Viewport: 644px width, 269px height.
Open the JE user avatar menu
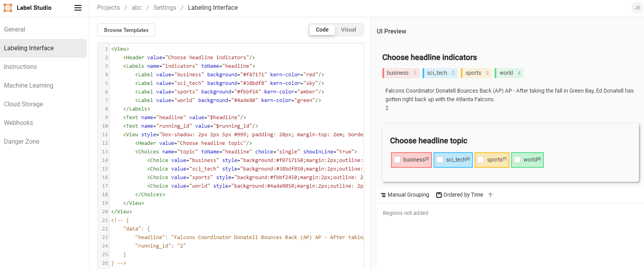point(637,8)
